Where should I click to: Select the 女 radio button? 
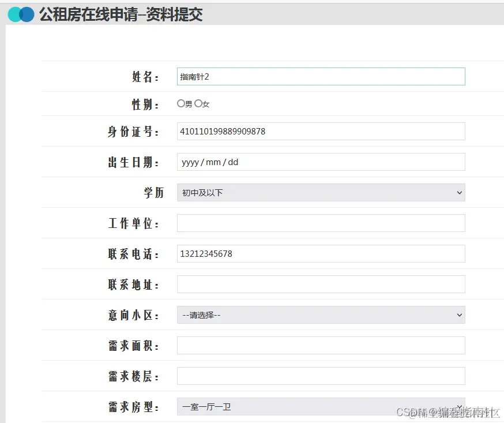[198, 103]
